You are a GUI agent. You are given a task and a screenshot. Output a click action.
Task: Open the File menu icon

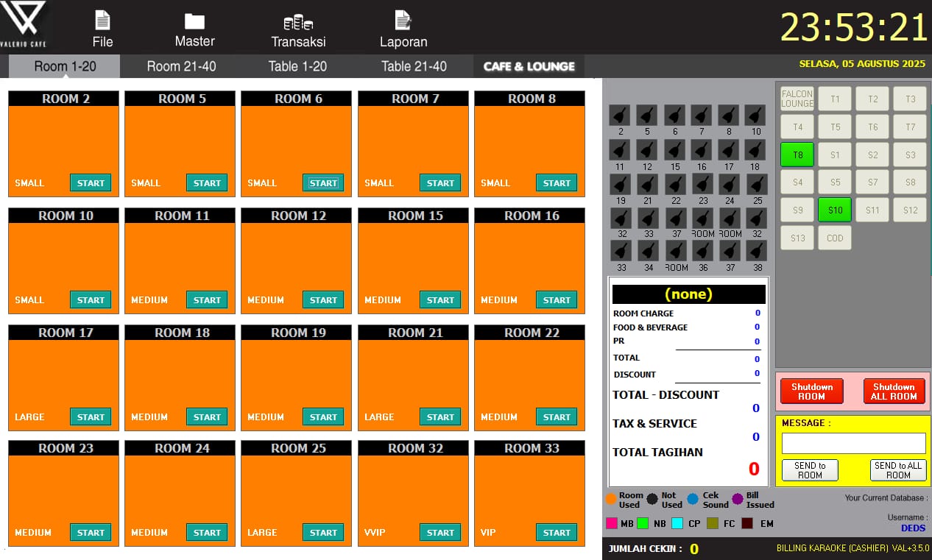tap(102, 21)
